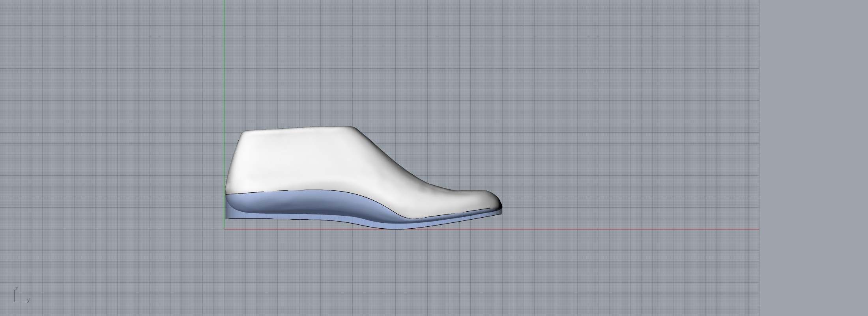Click the y label on the axis icon
This screenshot has height=316, width=868.
tap(28, 300)
